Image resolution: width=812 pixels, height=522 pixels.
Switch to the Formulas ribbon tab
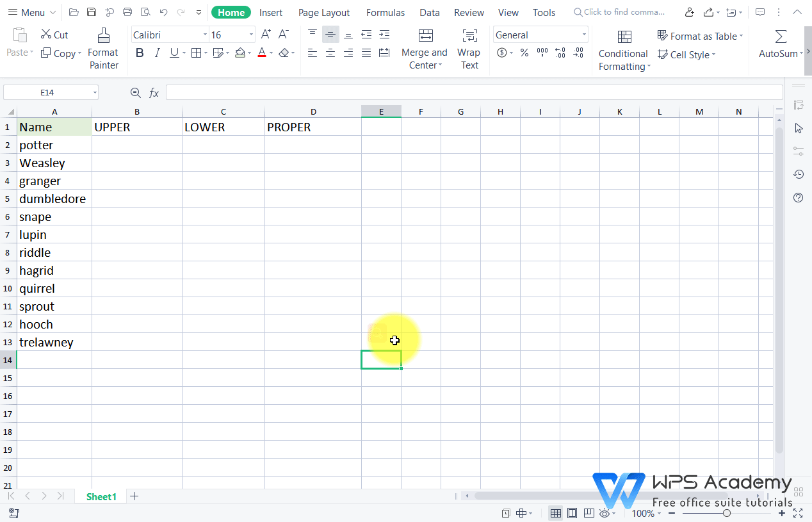[x=385, y=12]
